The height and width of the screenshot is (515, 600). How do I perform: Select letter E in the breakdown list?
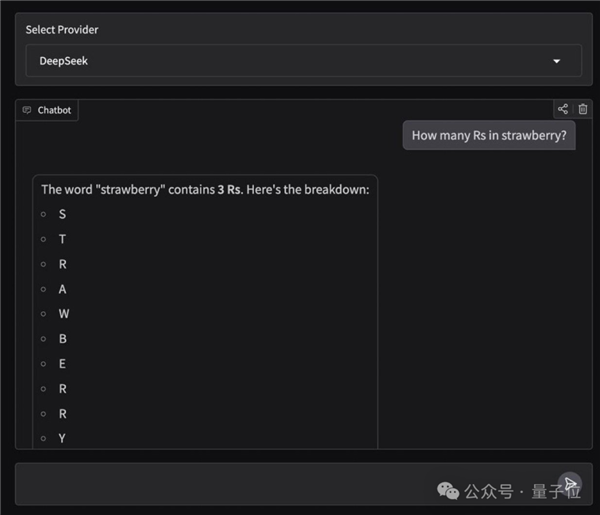point(62,364)
